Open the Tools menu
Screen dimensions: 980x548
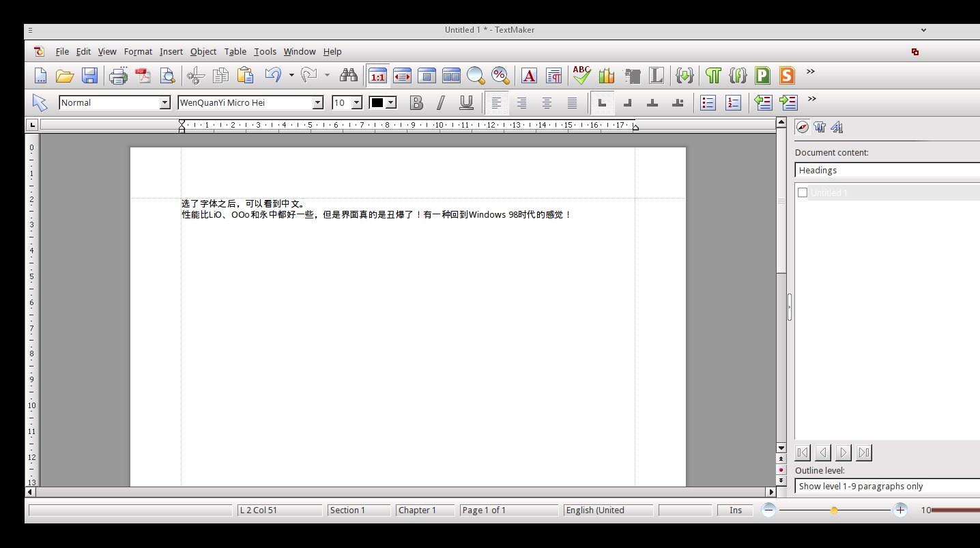265,51
